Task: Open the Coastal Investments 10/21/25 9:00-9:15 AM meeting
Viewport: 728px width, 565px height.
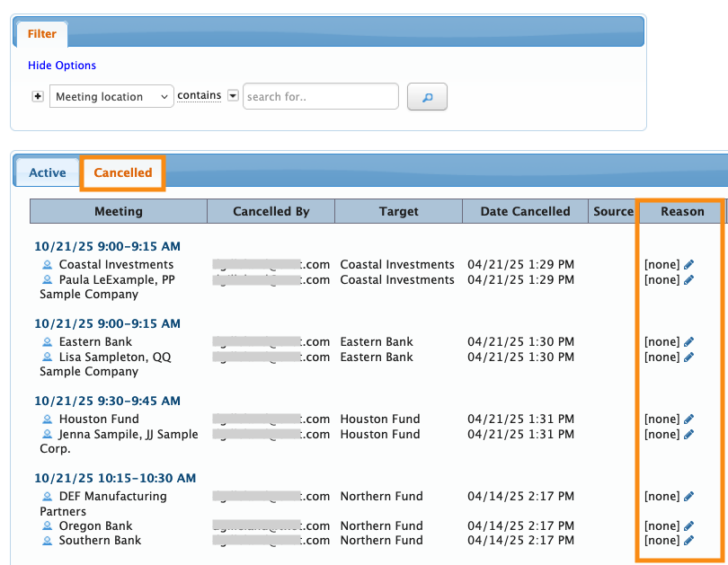Action: point(107,246)
